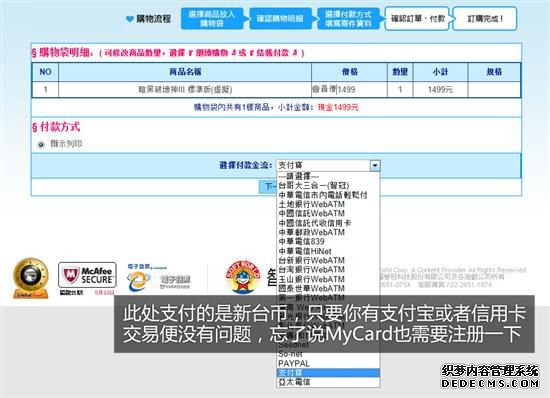
Task: Click the 訂購完成 step tab
Action: click(485, 19)
